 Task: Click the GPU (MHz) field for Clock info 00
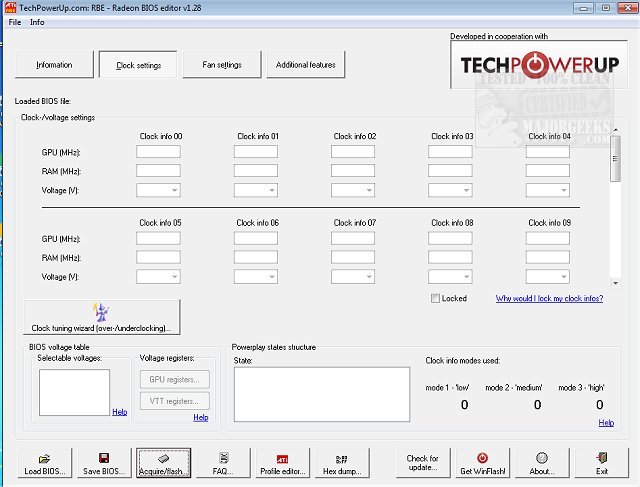click(158, 152)
